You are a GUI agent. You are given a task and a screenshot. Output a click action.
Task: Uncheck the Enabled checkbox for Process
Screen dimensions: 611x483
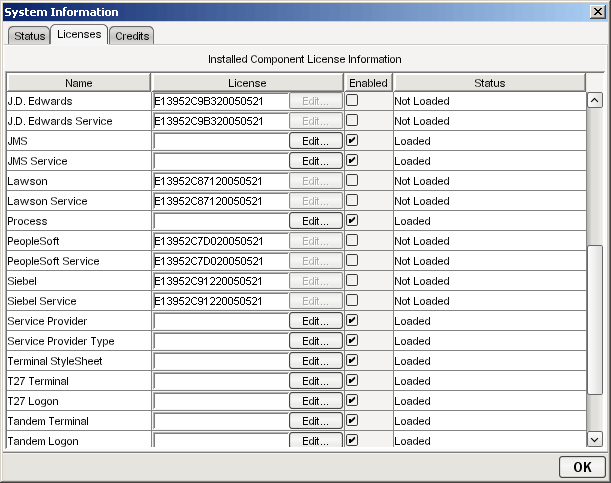coord(352,220)
